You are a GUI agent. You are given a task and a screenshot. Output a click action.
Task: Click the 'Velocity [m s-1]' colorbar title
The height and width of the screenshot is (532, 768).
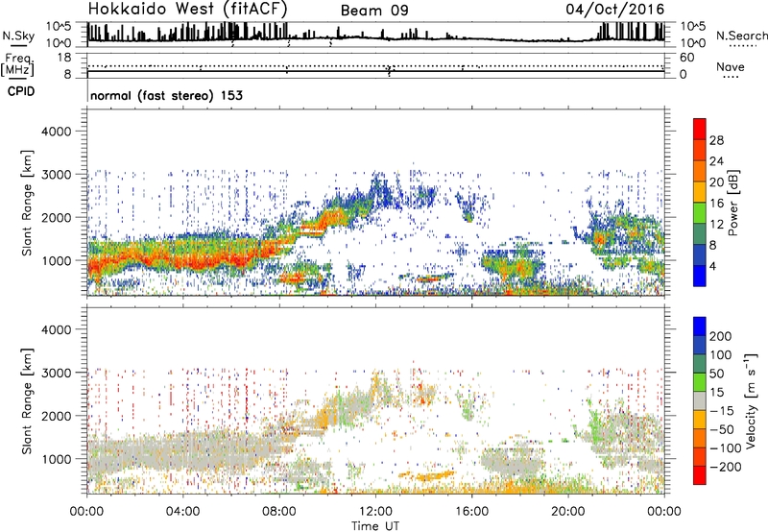[x=751, y=400]
